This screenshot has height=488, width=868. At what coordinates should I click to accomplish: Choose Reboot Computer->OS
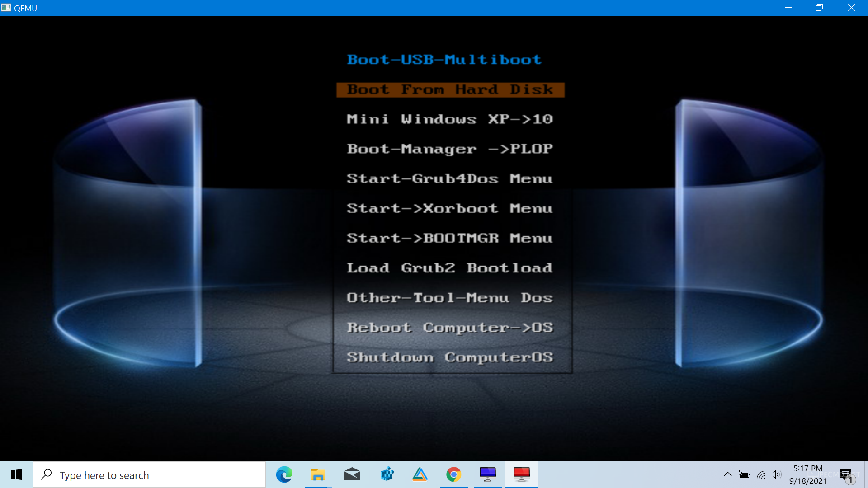[x=450, y=328]
